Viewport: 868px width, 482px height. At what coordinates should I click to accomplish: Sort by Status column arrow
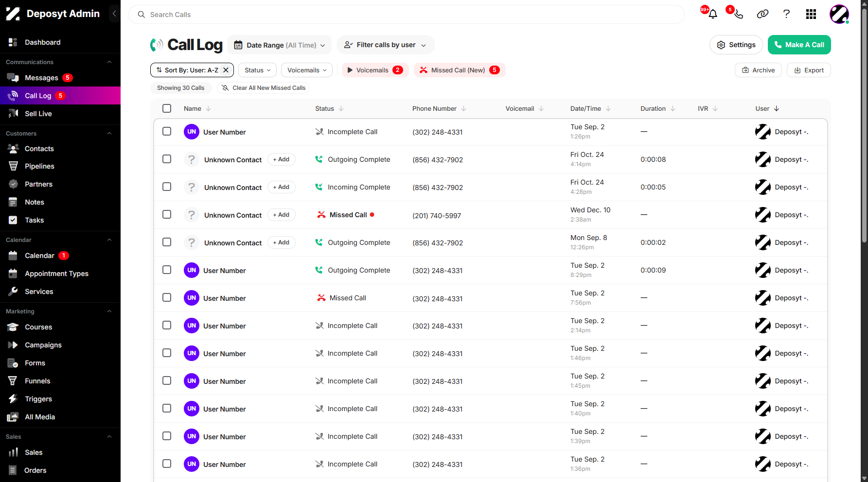point(341,108)
